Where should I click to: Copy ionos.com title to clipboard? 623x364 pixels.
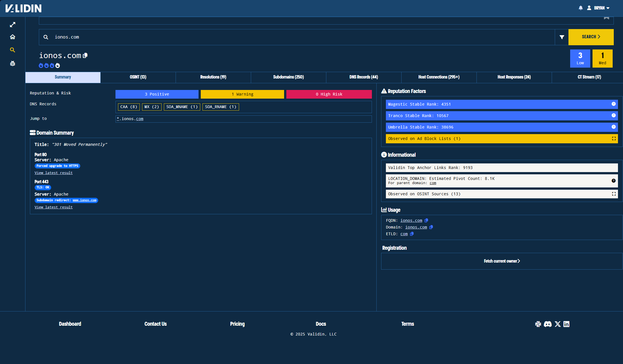[85, 55]
